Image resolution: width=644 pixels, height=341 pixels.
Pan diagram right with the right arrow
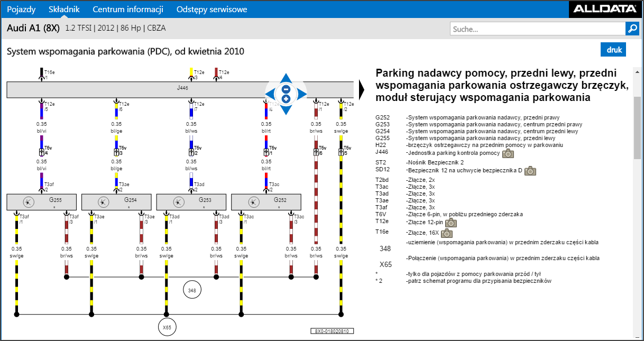[302, 94]
